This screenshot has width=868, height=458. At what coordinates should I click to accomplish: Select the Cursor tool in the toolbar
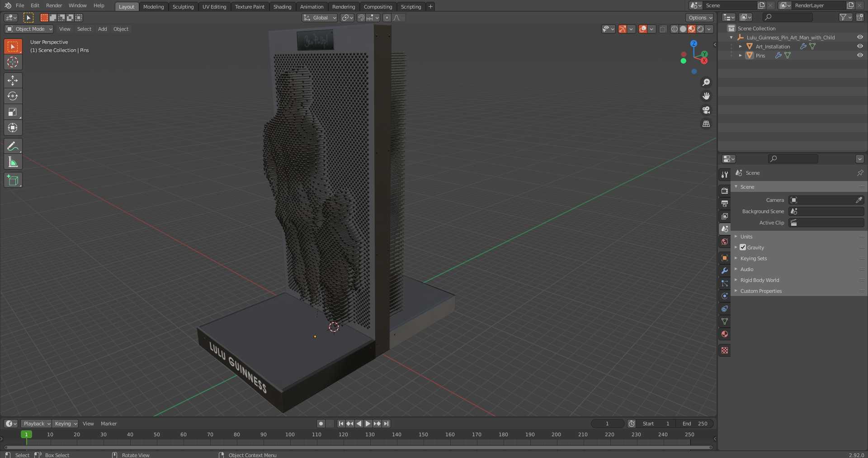pos(13,62)
